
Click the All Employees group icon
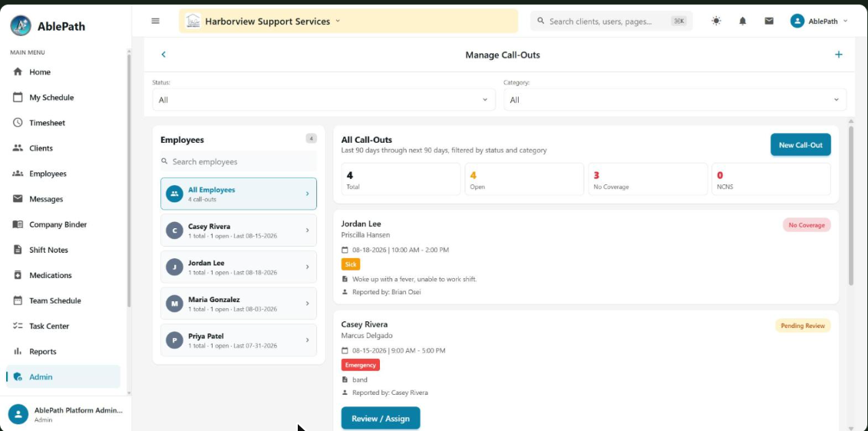coord(174,194)
